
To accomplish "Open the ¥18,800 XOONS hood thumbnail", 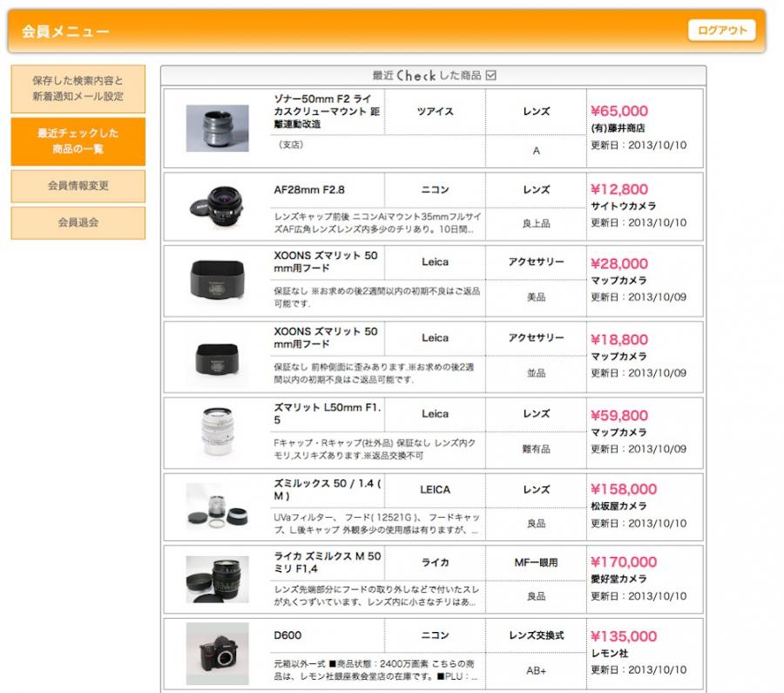I will (217, 358).
